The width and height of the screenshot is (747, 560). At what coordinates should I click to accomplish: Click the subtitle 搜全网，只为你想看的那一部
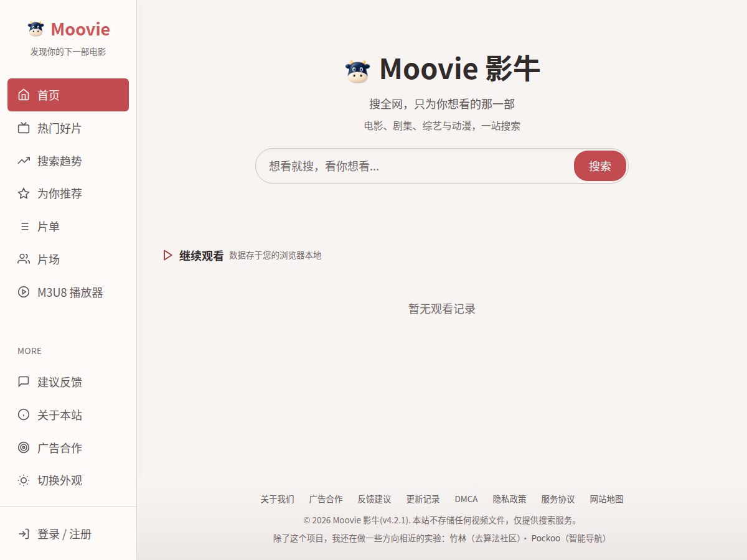pyautogui.click(x=442, y=104)
